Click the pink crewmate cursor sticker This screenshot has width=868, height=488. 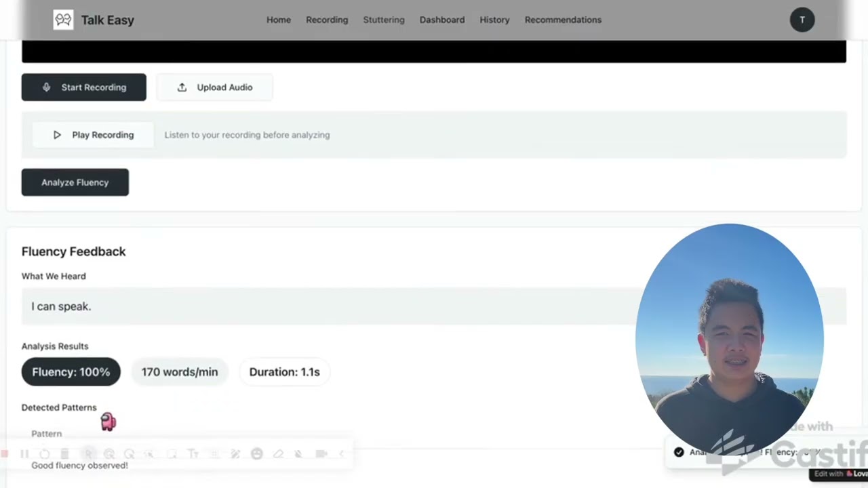point(108,422)
